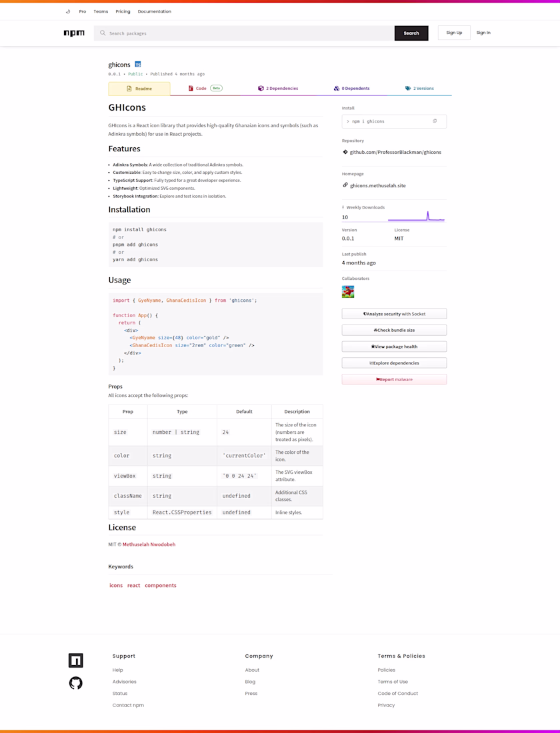
Task: Open the footer Status link
Action: point(120,693)
